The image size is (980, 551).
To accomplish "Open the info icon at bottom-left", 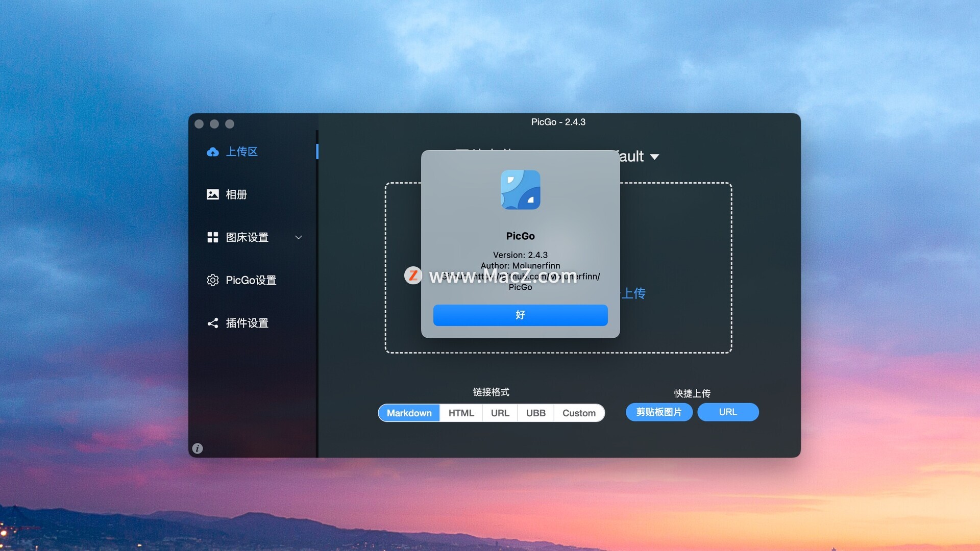I will click(x=198, y=448).
